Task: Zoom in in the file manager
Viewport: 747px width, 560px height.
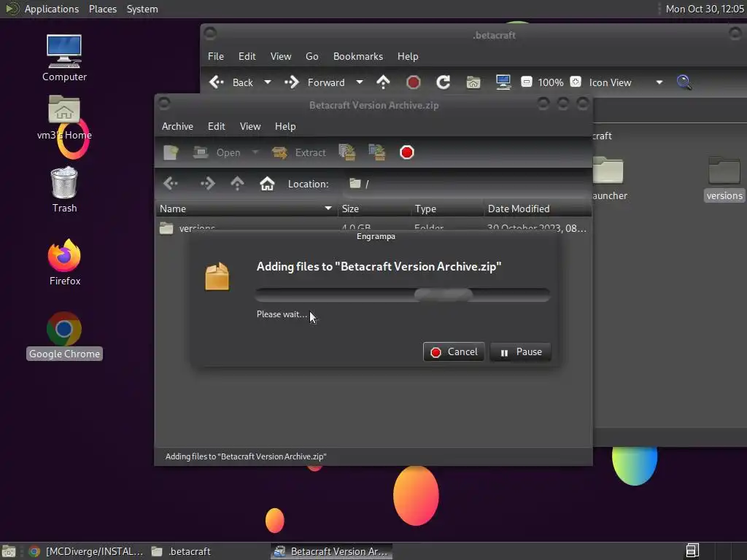Action: [576, 82]
